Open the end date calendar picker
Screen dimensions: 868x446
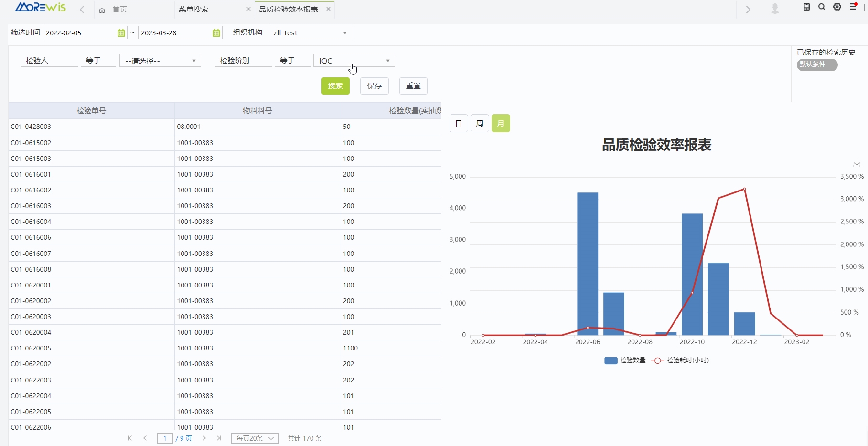point(216,33)
